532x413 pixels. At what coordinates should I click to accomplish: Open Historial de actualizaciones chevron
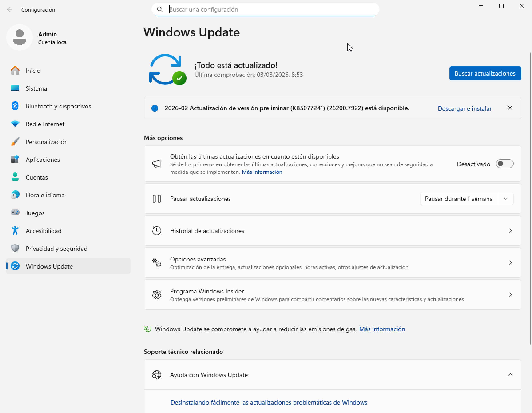point(510,231)
